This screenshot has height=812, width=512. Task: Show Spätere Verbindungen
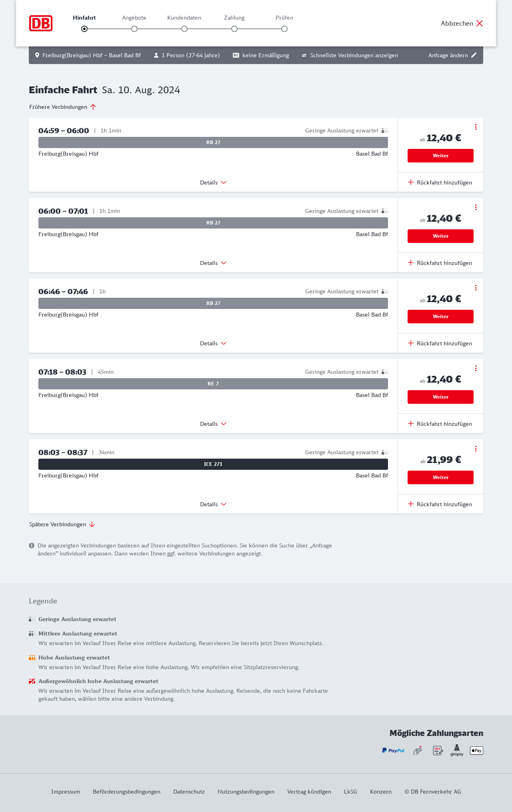click(62, 524)
